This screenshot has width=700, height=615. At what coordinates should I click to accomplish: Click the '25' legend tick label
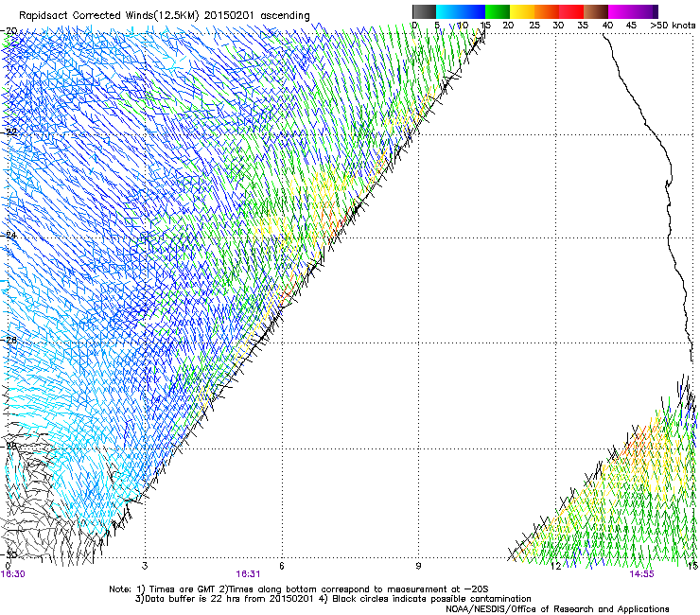(x=534, y=26)
